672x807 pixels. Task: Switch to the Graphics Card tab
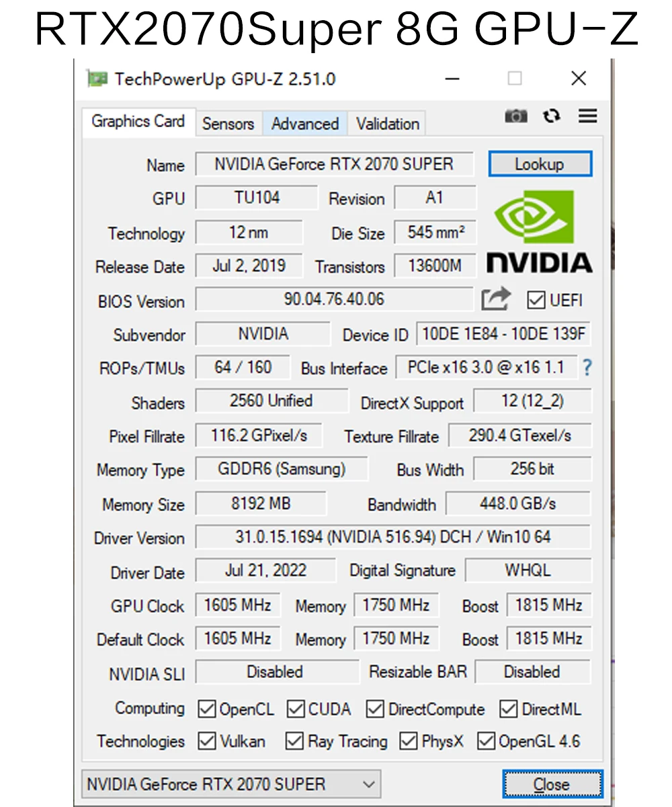138,122
